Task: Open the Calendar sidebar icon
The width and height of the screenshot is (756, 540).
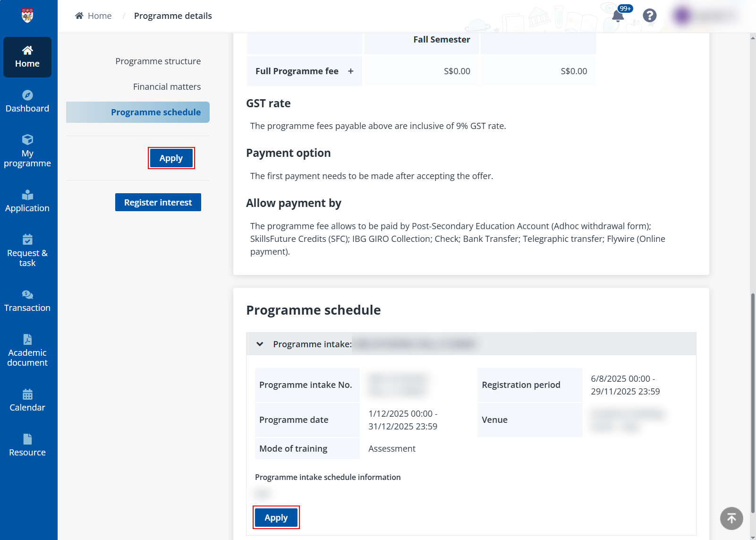Action: coord(27,394)
